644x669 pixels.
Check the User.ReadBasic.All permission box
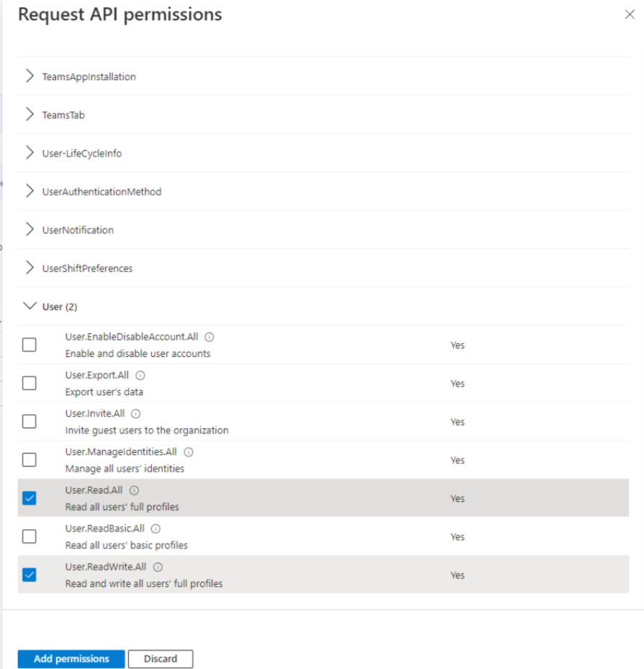tap(30, 536)
